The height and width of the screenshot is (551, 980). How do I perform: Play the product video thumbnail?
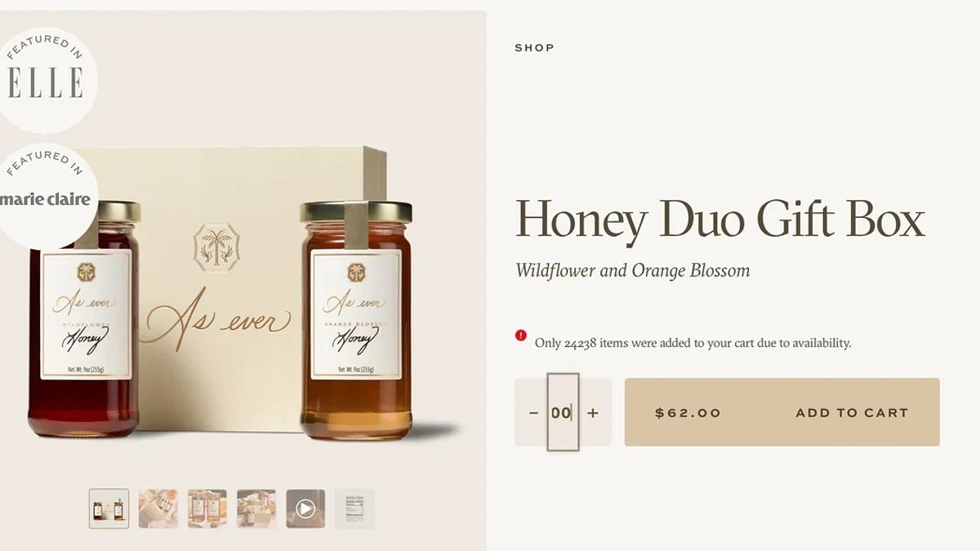coord(305,509)
